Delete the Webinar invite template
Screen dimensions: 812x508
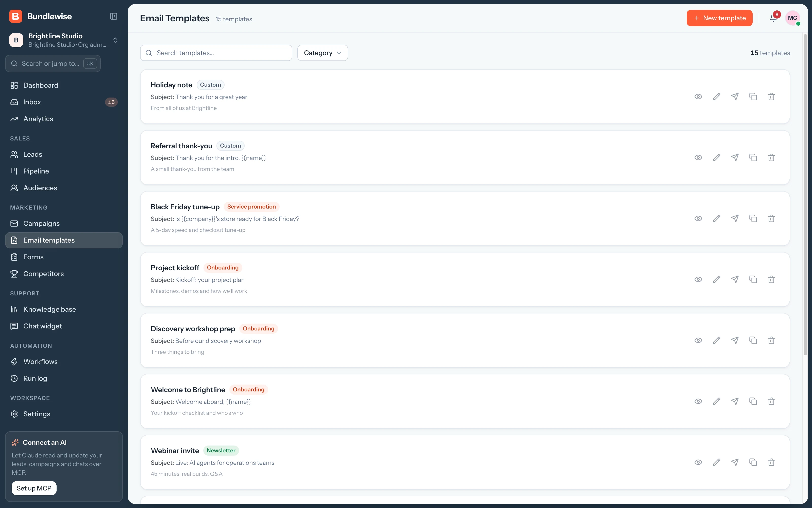click(x=771, y=462)
